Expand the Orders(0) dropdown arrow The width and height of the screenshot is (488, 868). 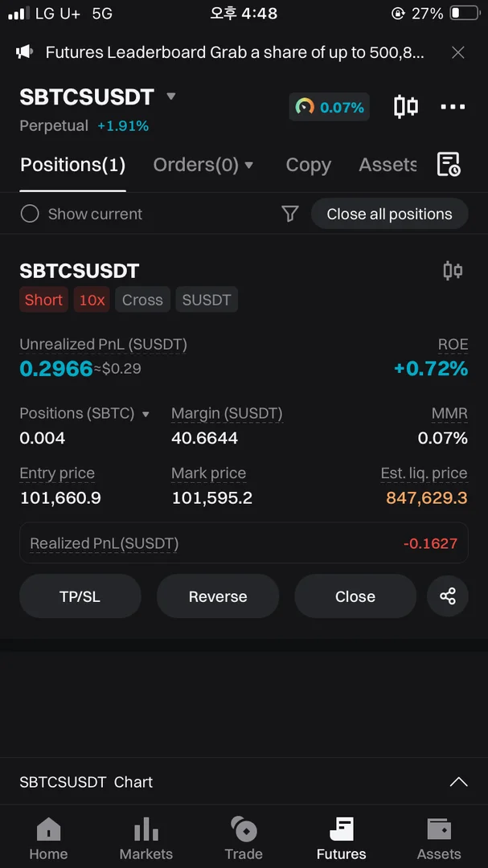tap(249, 166)
